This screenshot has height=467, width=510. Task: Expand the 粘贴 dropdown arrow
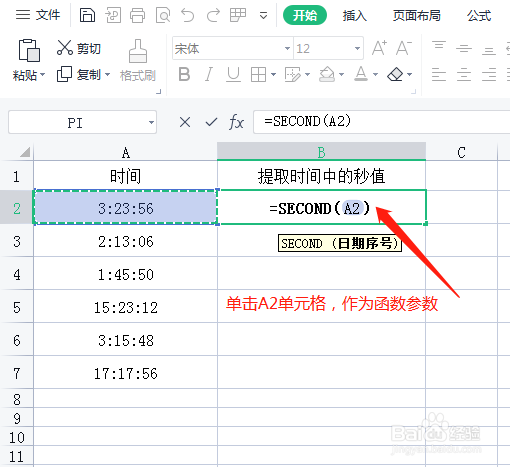42,75
